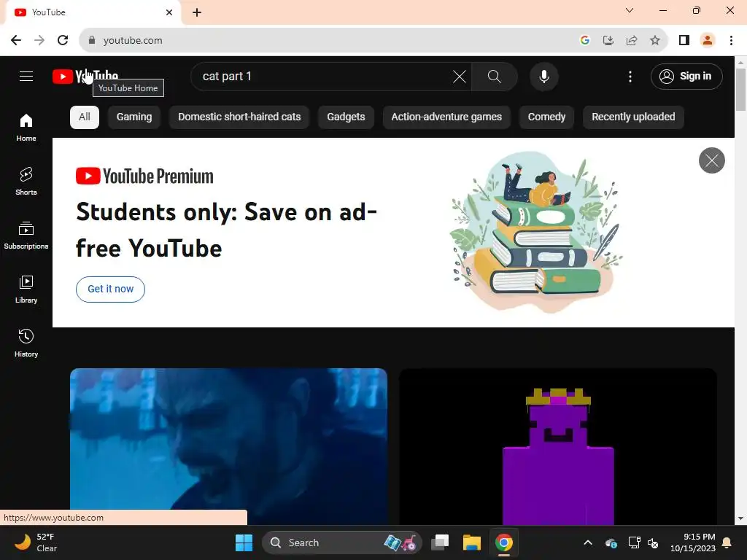
Task: Bookmark this tab with star
Action: [655, 41]
